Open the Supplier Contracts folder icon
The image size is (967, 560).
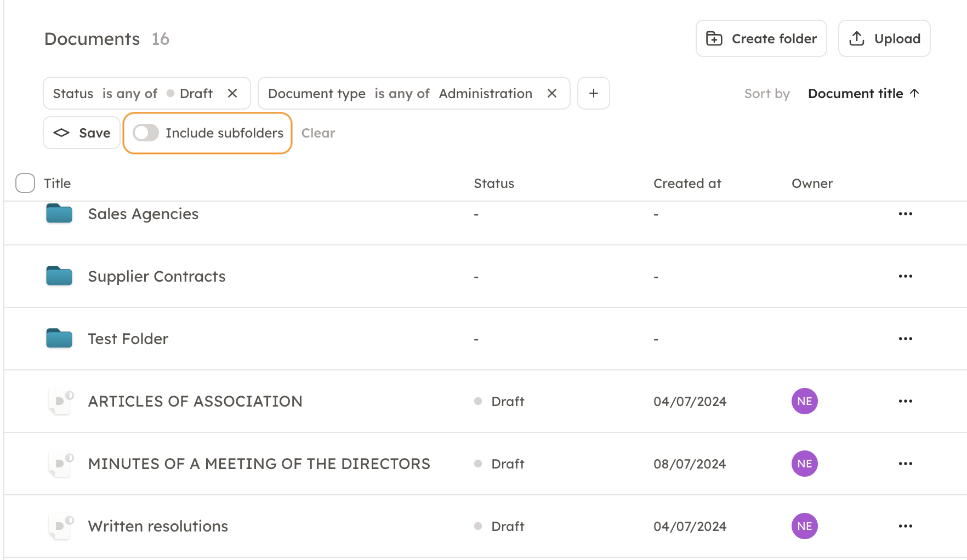[59, 277]
